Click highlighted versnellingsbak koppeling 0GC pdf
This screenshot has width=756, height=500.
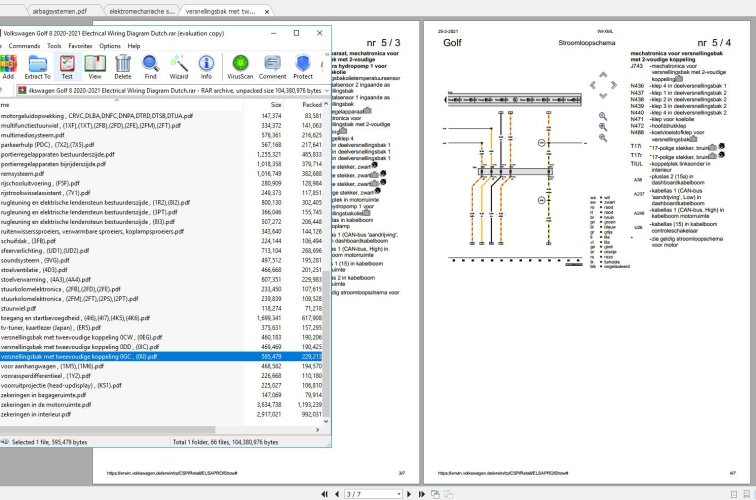(x=162, y=357)
